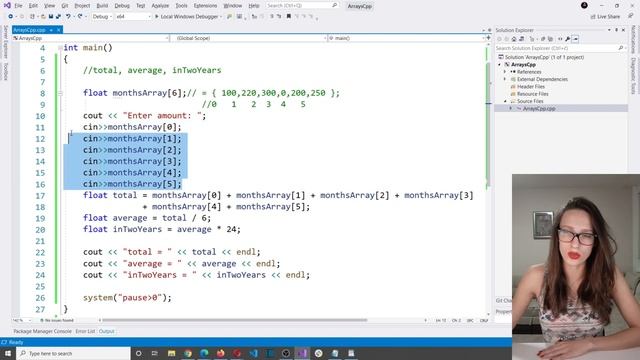640x360 pixels.
Task: Open debugger target dropdown arrow
Action: (221, 17)
